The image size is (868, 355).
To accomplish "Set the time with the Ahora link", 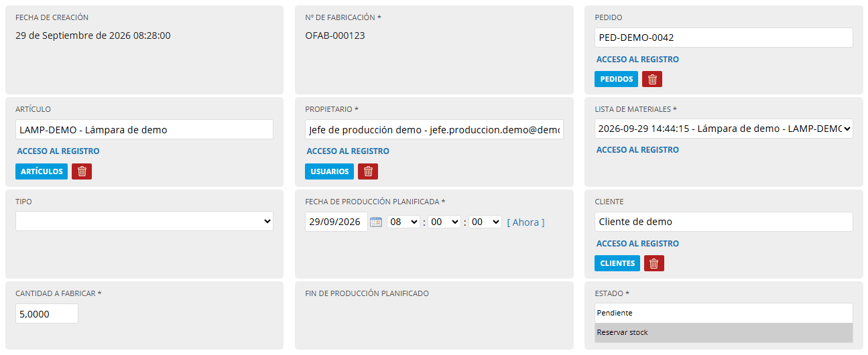I will 525,222.
